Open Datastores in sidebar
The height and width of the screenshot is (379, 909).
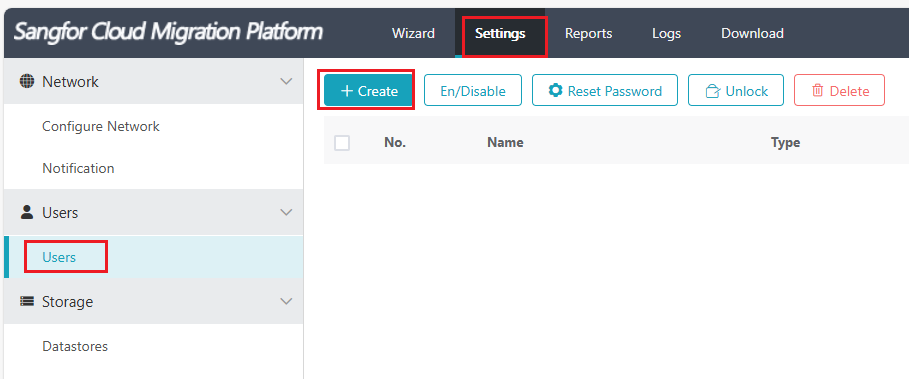75,346
